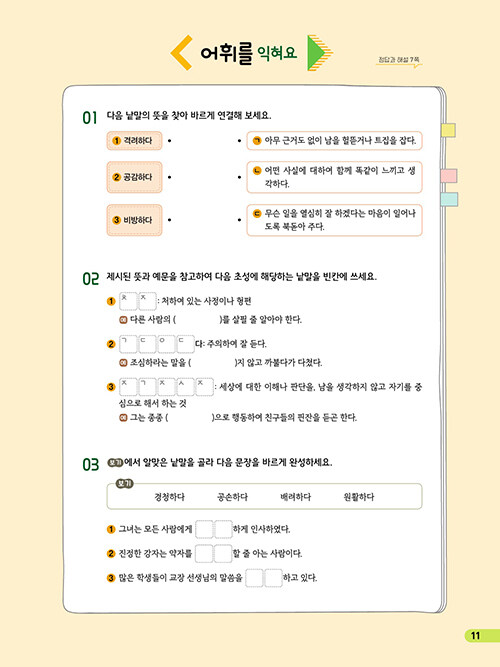Click the circled 3 before '세상에 대한 이해나 판단을'
The height and width of the screenshot is (667, 500).
[111, 387]
